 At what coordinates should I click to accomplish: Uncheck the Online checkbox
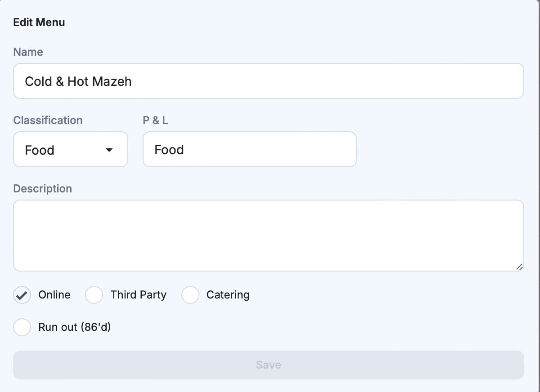click(x=22, y=295)
